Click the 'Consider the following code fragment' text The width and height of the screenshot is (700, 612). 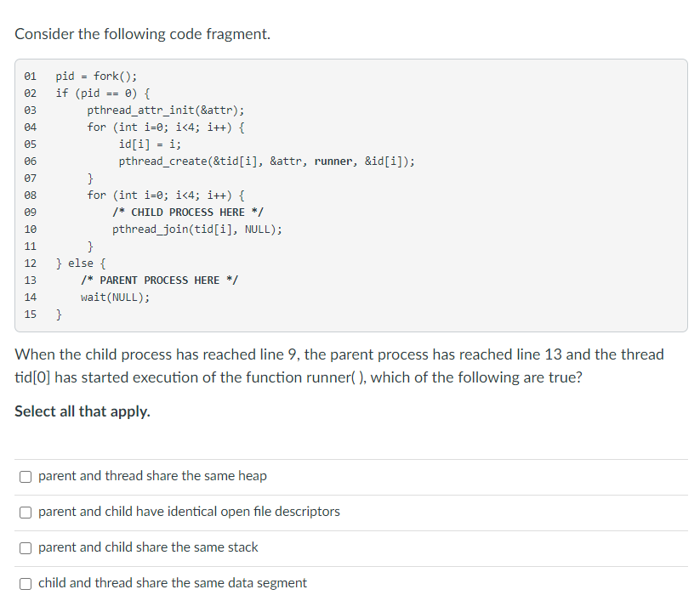pos(142,34)
